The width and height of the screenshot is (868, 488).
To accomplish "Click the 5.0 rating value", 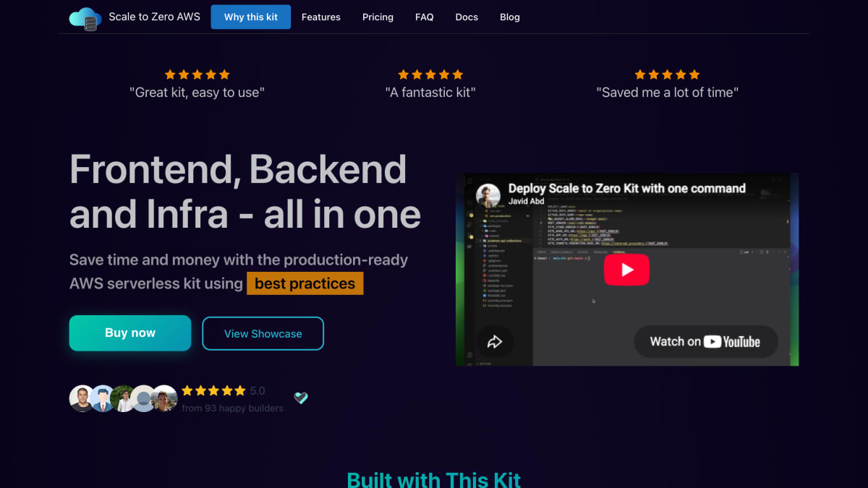I will [258, 390].
